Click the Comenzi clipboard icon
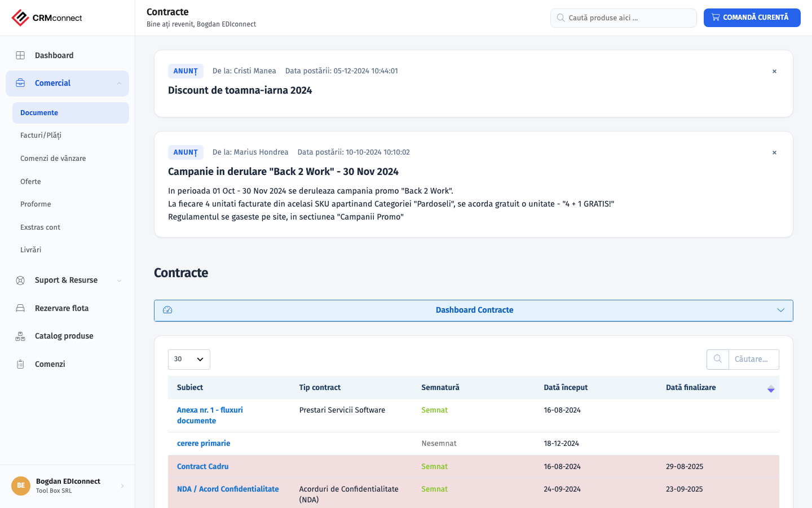The image size is (812, 508). click(x=20, y=364)
